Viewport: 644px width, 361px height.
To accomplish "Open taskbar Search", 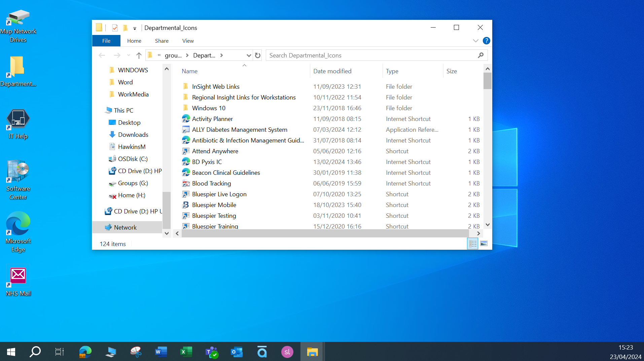I will (x=35, y=352).
